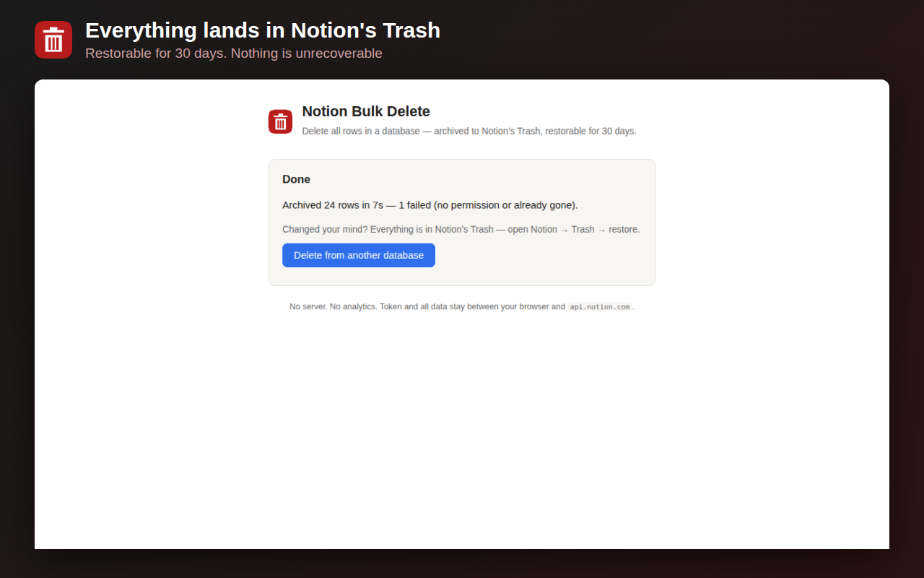Click Delete from another database button
This screenshot has width=924, height=578.
(x=359, y=255)
